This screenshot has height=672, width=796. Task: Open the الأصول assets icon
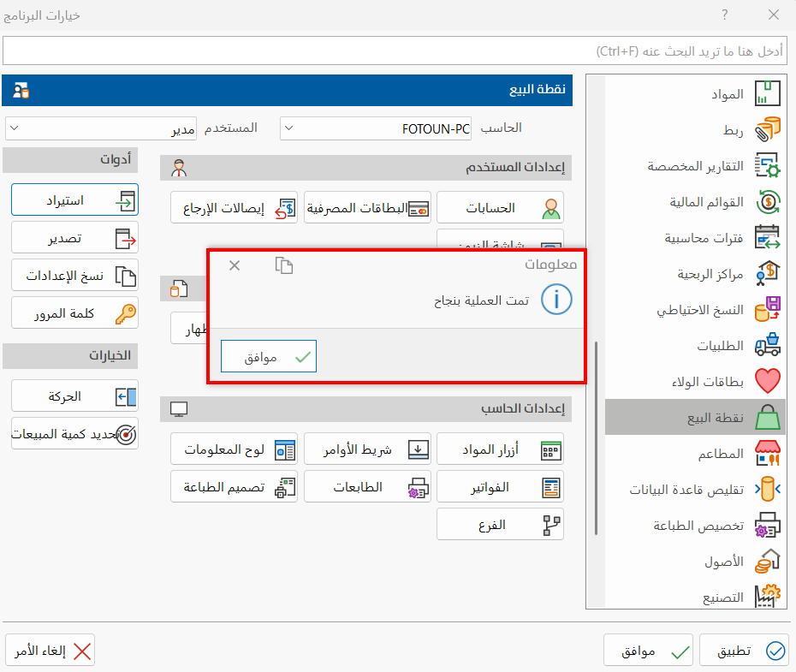pos(769,561)
